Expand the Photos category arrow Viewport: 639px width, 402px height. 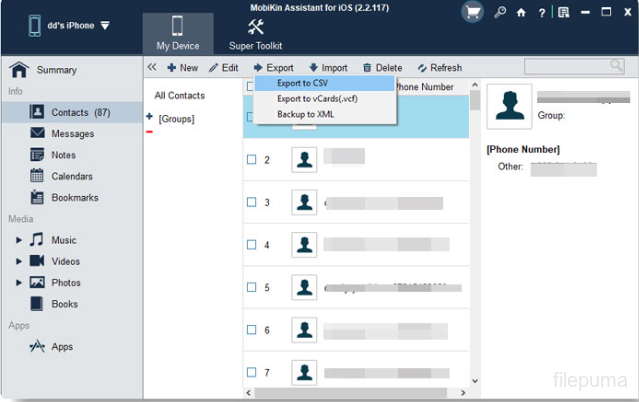pyautogui.click(x=18, y=283)
